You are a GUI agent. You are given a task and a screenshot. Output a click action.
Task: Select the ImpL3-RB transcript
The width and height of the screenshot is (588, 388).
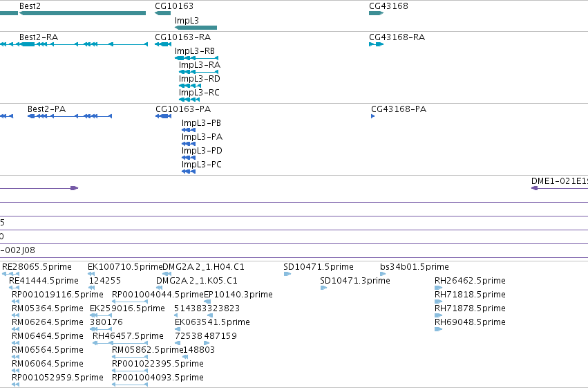(x=196, y=58)
